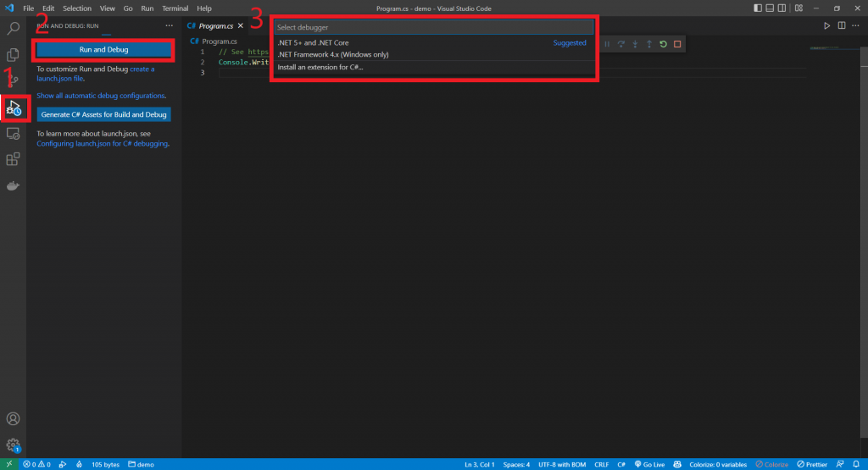Image resolution: width=868 pixels, height=470 pixels.
Task: Open the Extensions view icon
Action: pos(13,160)
